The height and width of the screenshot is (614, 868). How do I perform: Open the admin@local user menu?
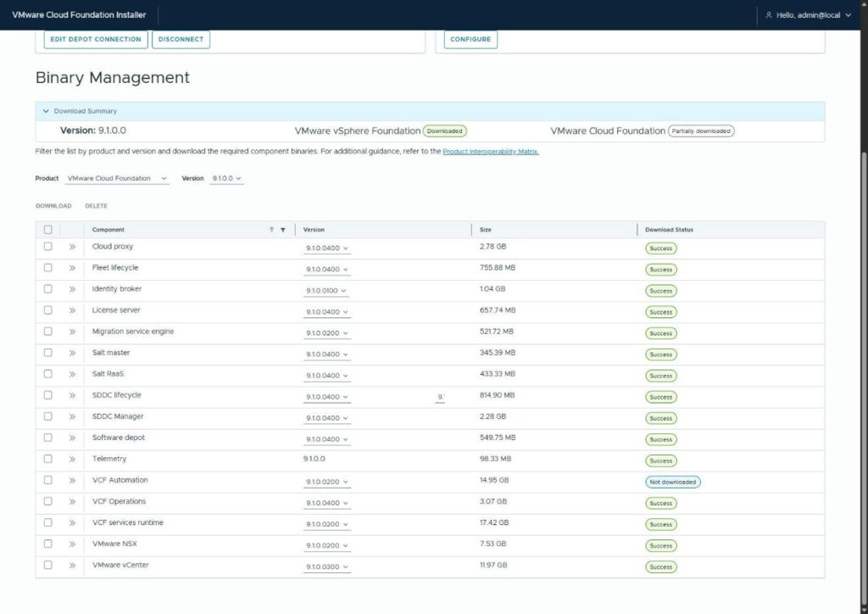pyautogui.click(x=808, y=15)
